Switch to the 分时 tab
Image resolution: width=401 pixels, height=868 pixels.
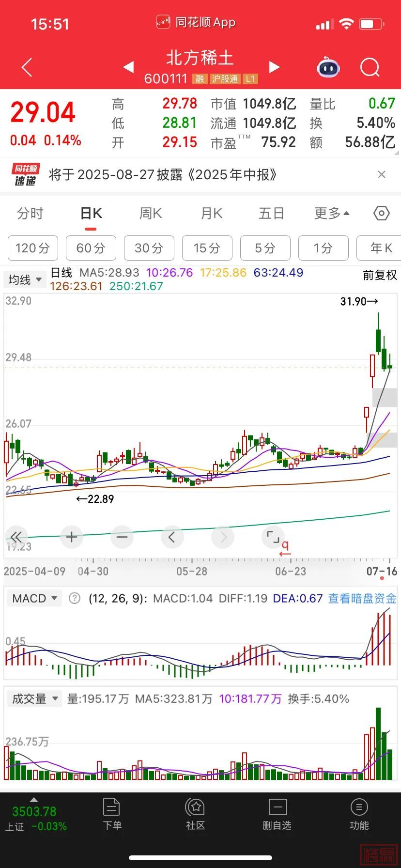[x=30, y=213]
